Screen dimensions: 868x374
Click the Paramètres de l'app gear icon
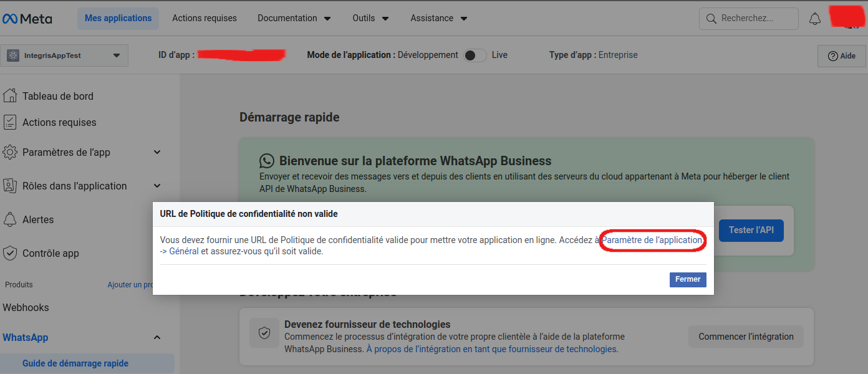click(9, 152)
